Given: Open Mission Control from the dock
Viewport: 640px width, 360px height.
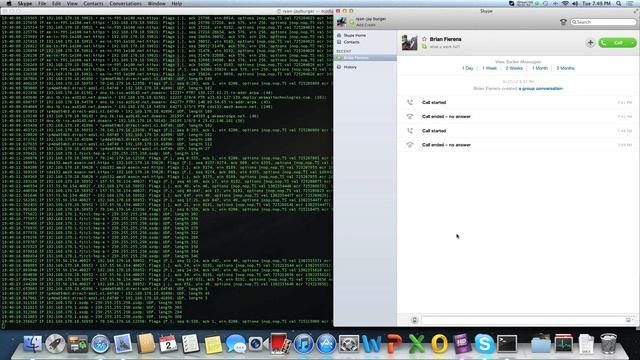Looking at the screenshot, I should pos(78,344).
